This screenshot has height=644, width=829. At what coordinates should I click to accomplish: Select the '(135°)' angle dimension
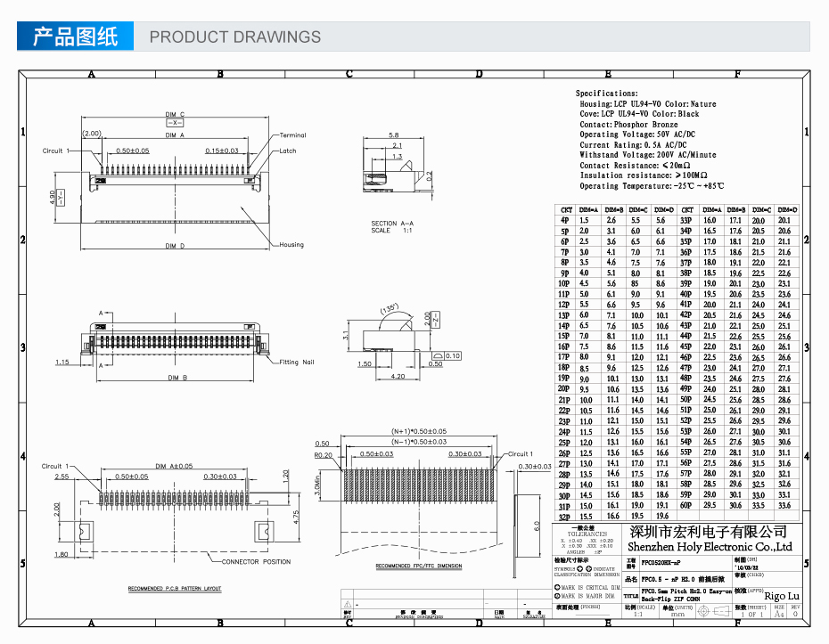[x=390, y=308]
